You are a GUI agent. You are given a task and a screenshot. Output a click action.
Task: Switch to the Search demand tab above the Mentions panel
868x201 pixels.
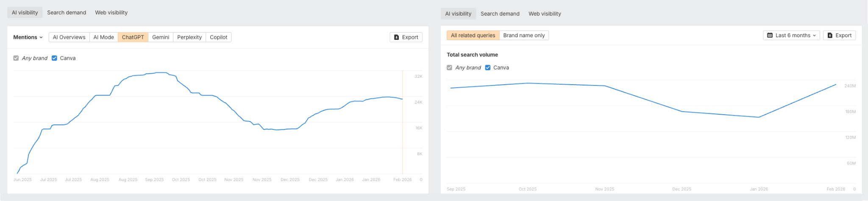(x=67, y=13)
